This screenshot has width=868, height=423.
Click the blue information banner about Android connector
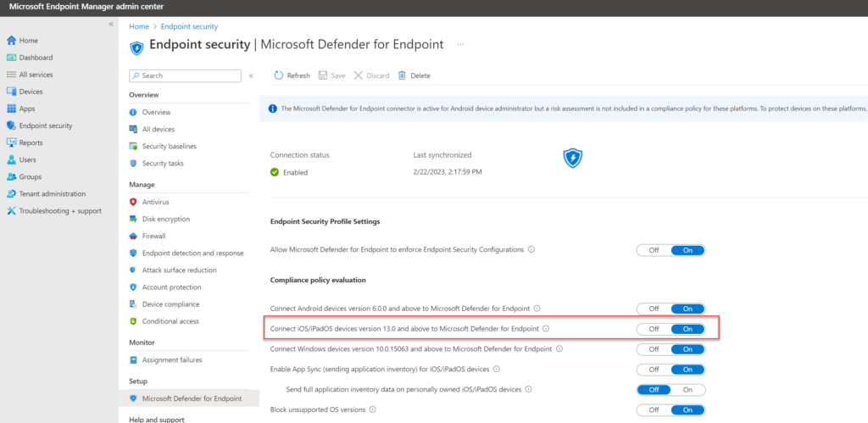click(x=564, y=109)
